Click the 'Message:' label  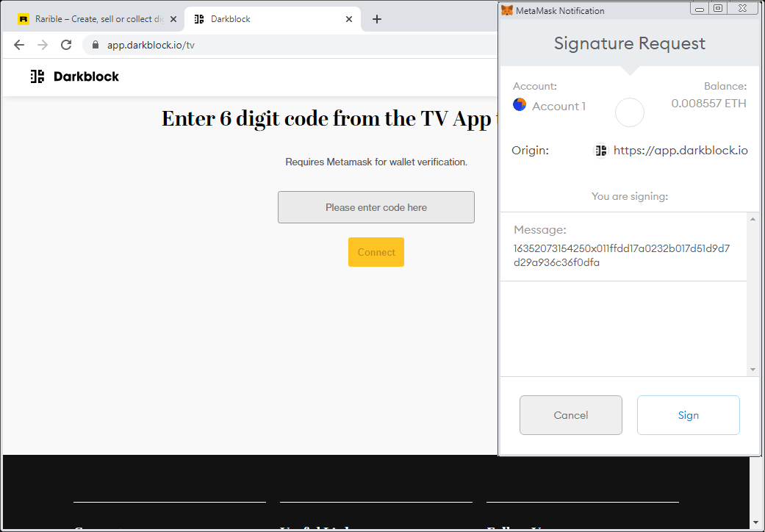[x=539, y=230]
